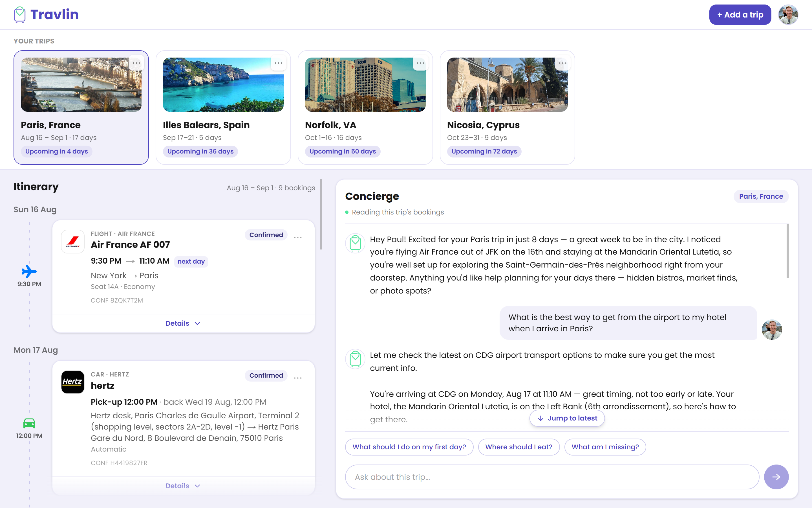Click the 'next day' flight badge
This screenshot has height=508, width=812.
point(191,261)
